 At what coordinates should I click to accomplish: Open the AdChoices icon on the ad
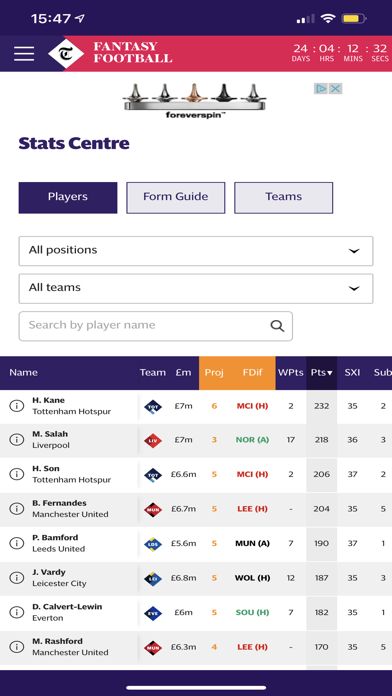pyautogui.click(x=321, y=89)
